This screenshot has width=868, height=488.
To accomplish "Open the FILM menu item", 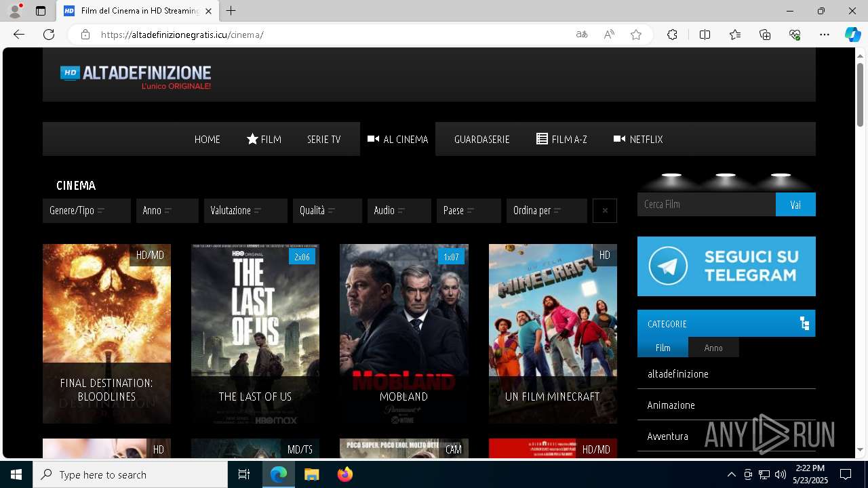I will click(x=264, y=139).
